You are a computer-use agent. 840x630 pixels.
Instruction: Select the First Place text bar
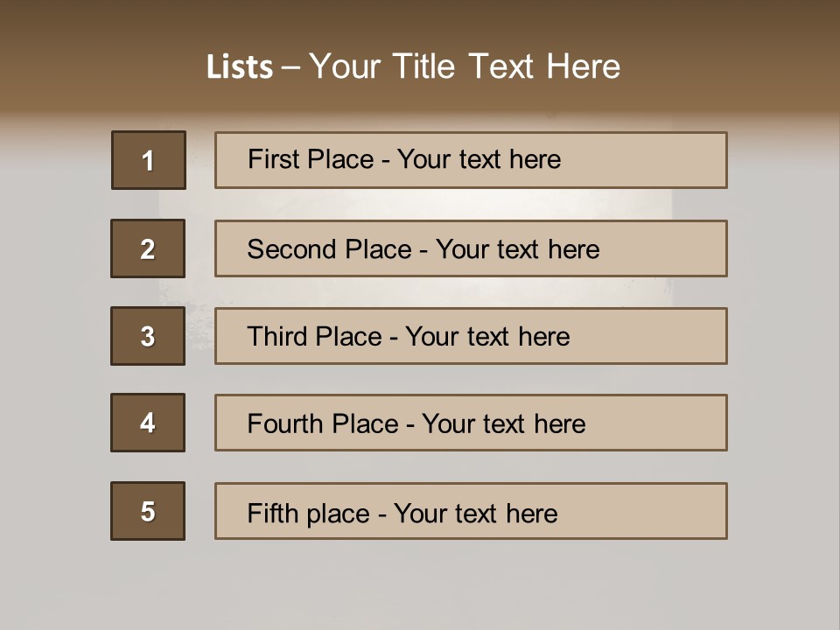tap(471, 160)
